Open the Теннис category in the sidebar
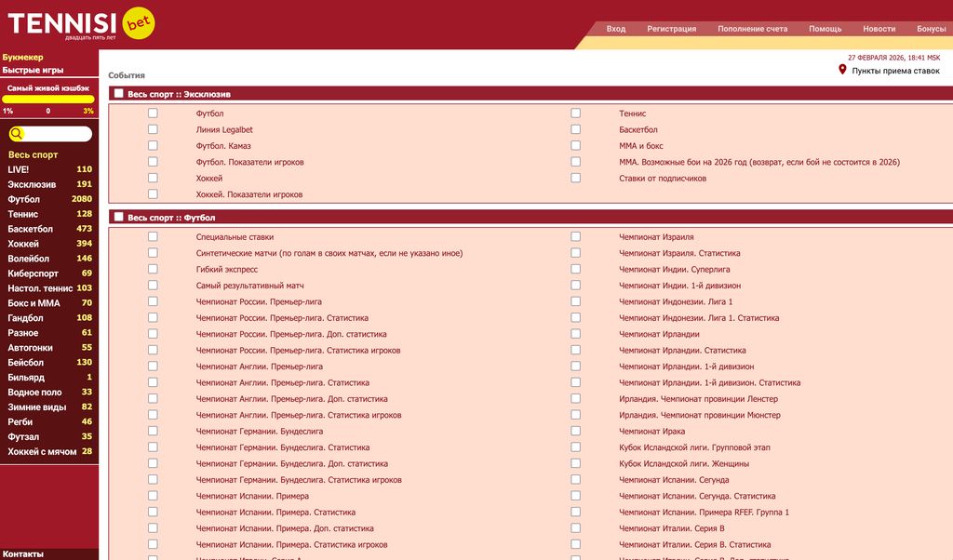The image size is (953, 560). 49,214
